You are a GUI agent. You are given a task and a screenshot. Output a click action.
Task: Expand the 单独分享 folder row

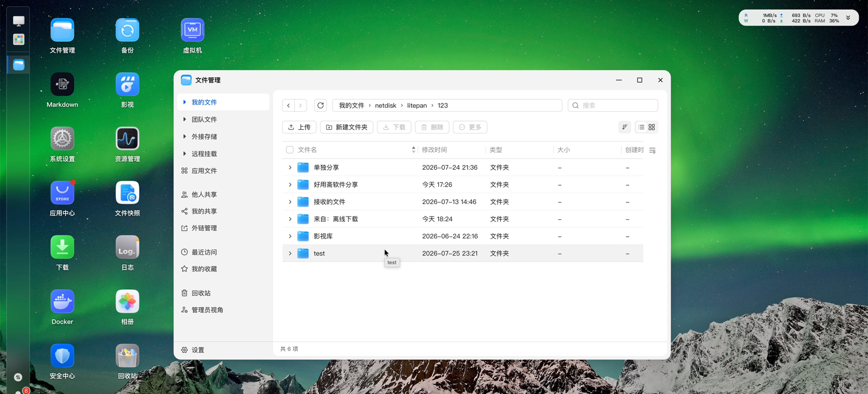pos(290,168)
